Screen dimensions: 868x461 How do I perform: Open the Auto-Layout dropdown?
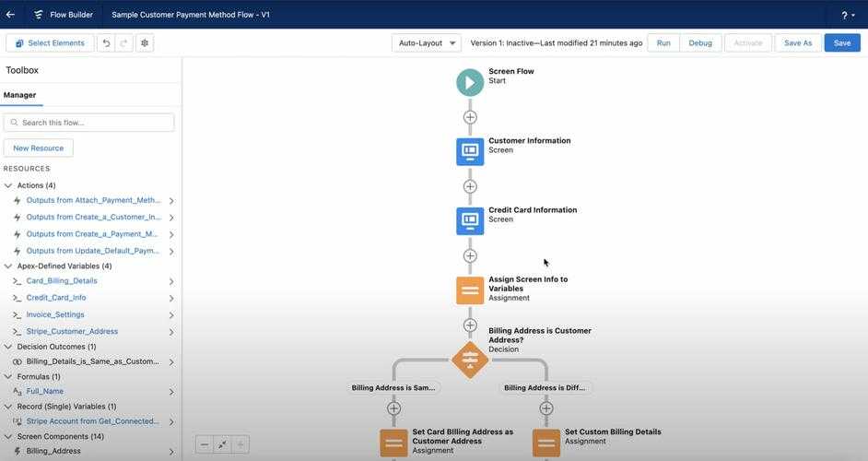(427, 43)
